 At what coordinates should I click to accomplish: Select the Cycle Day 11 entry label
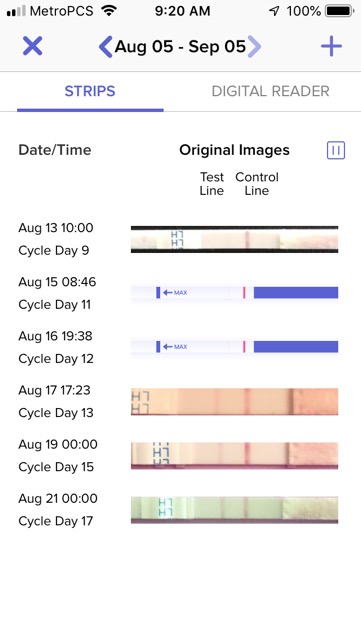(x=54, y=304)
